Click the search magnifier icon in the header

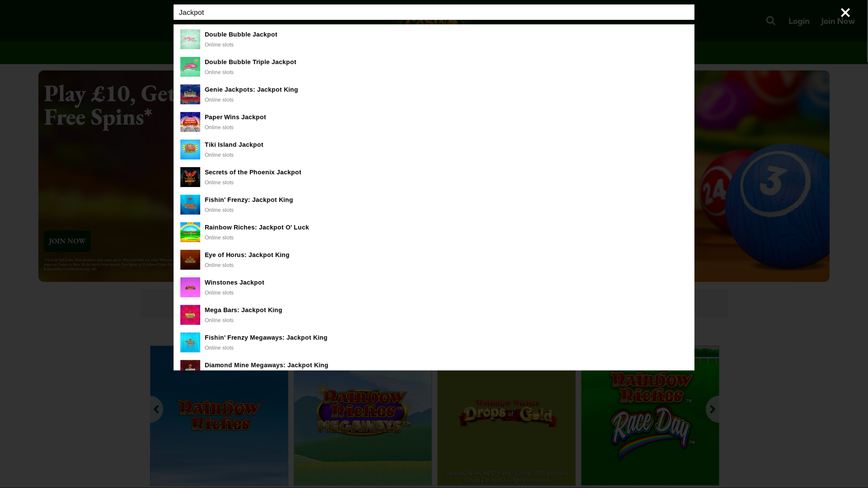770,21
